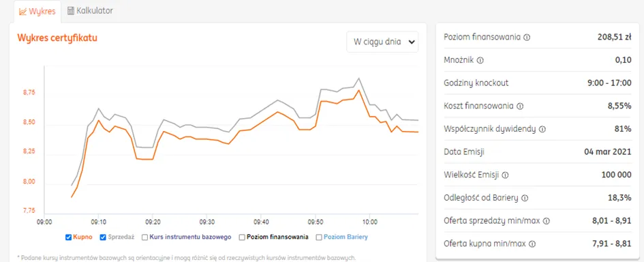Click the Wykres certyfikatu heading
Image resolution: width=644 pixels, height=262 pixels.
tap(57, 38)
